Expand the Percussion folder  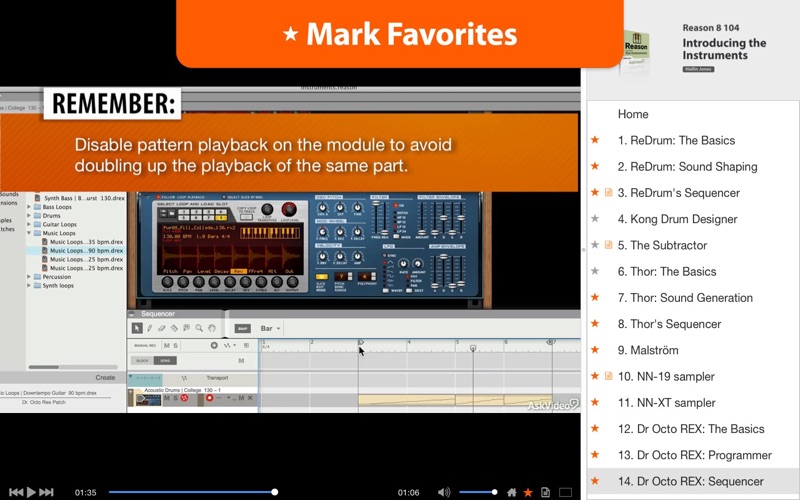click(29, 277)
